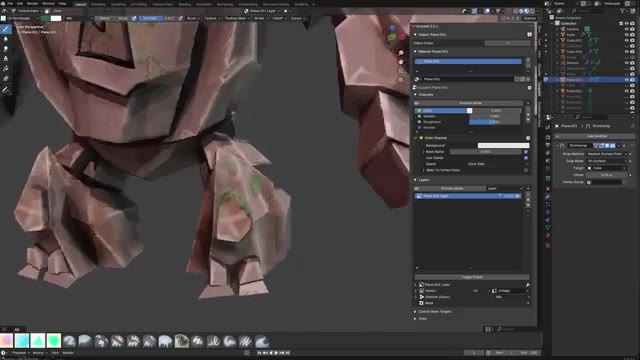This screenshot has width=640, height=360.
Task: Collapse the Layers section
Action: point(416,180)
